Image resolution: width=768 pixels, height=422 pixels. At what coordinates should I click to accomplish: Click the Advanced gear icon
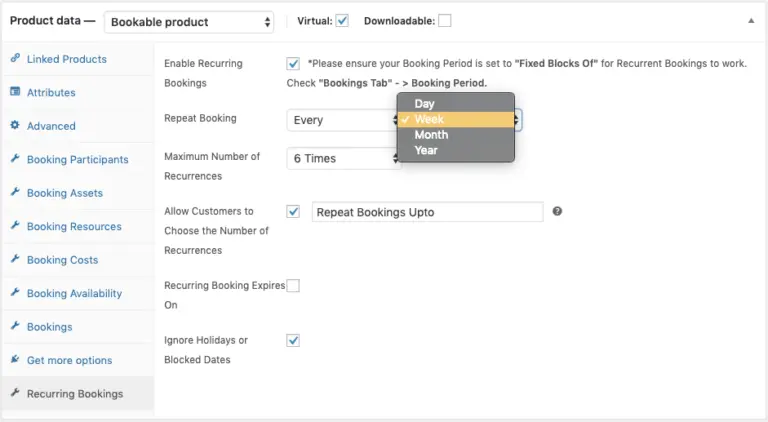pos(15,126)
